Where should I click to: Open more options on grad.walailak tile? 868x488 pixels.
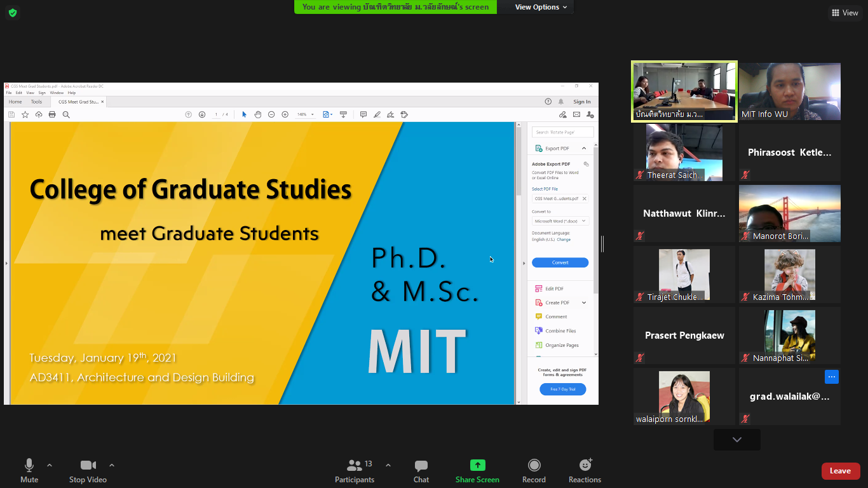pos(831,377)
